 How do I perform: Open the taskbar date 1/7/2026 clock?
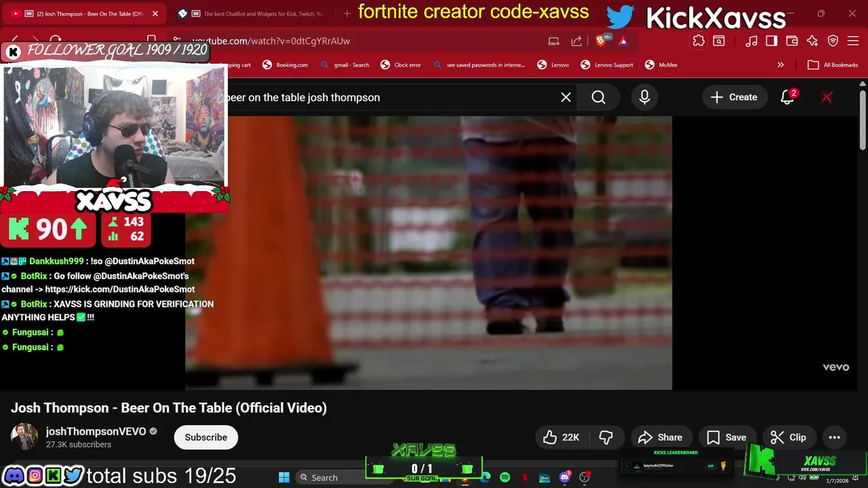click(x=837, y=481)
